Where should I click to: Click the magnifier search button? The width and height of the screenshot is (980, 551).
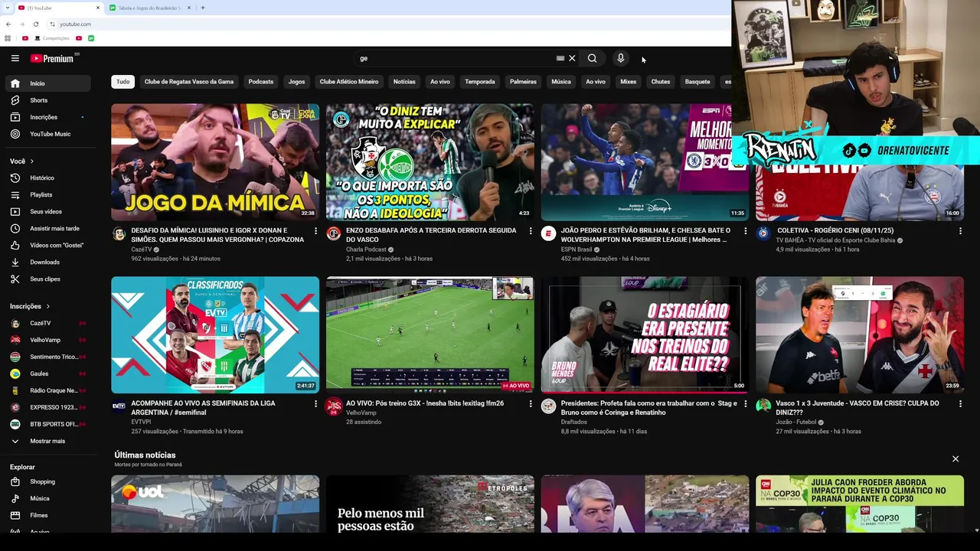[592, 58]
